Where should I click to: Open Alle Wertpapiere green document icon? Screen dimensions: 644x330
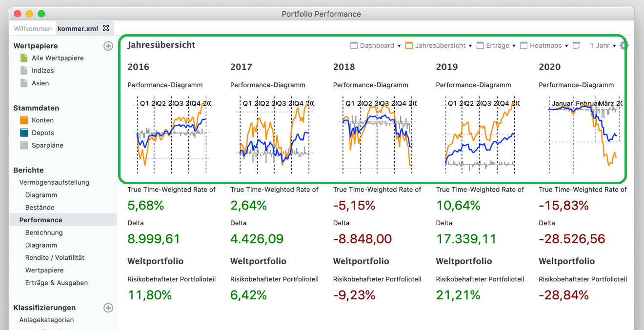point(24,58)
